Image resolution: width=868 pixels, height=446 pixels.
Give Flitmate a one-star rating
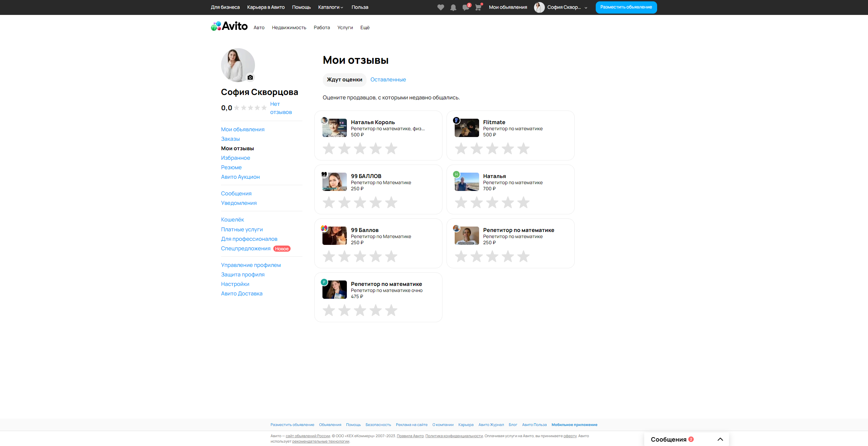tap(461, 149)
